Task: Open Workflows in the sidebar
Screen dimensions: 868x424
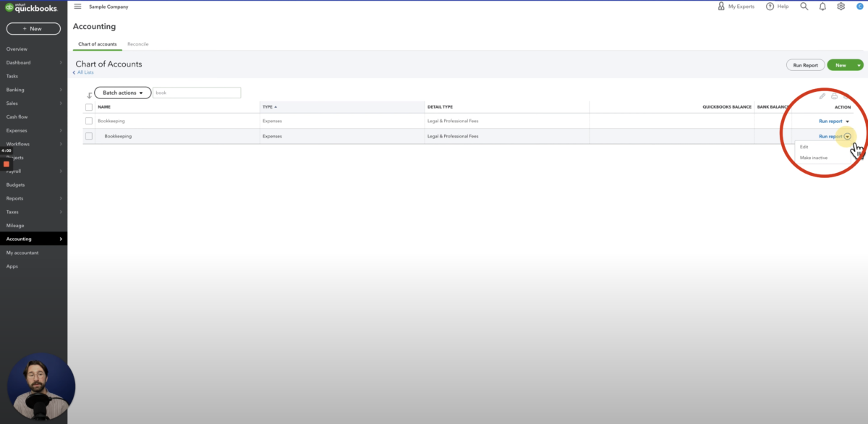Action: 18,144
